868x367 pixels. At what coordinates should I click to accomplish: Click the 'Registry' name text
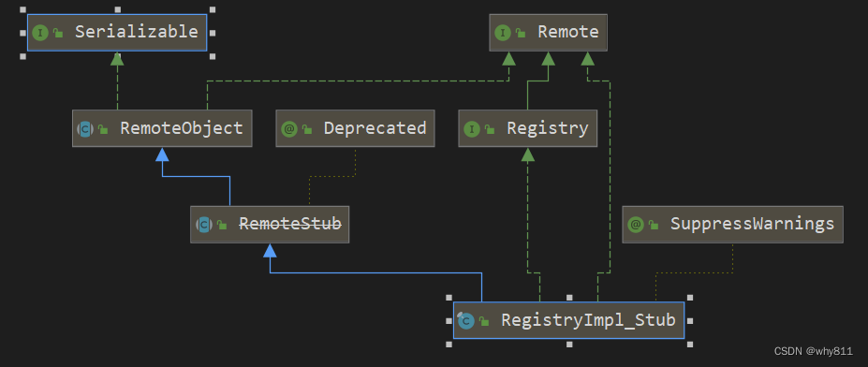point(548,128)
